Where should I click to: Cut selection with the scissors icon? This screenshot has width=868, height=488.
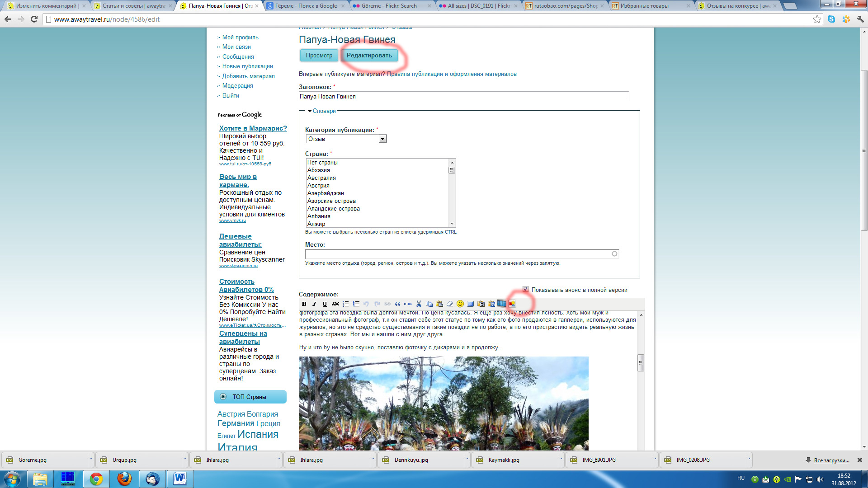[419, 304]
